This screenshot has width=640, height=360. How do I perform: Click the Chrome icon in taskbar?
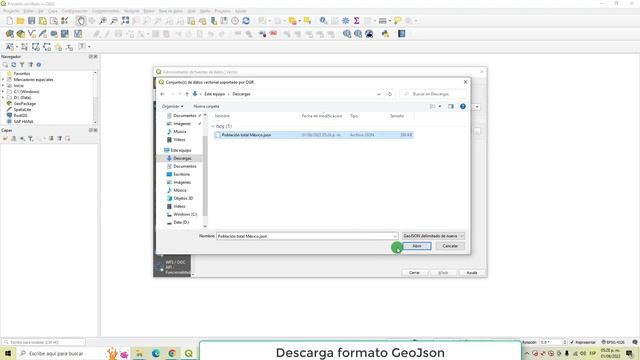point(172,353)
